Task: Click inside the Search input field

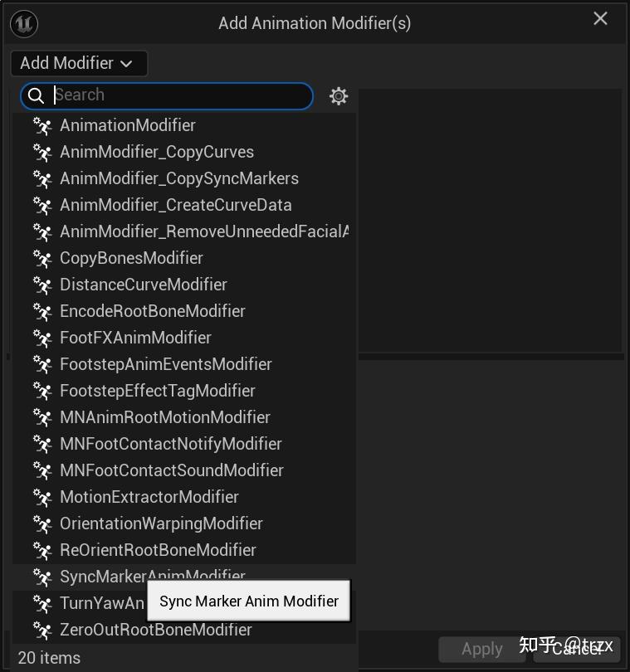Action: click(166, 95)
